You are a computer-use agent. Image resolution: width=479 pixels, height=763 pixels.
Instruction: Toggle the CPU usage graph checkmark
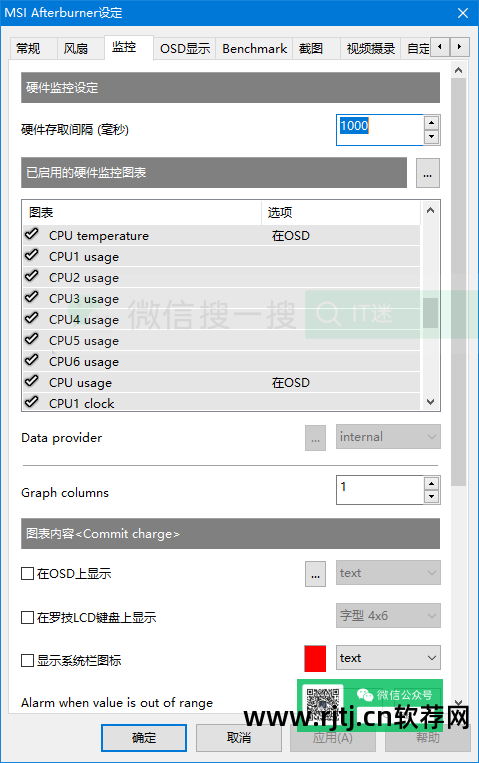(32, 381)
